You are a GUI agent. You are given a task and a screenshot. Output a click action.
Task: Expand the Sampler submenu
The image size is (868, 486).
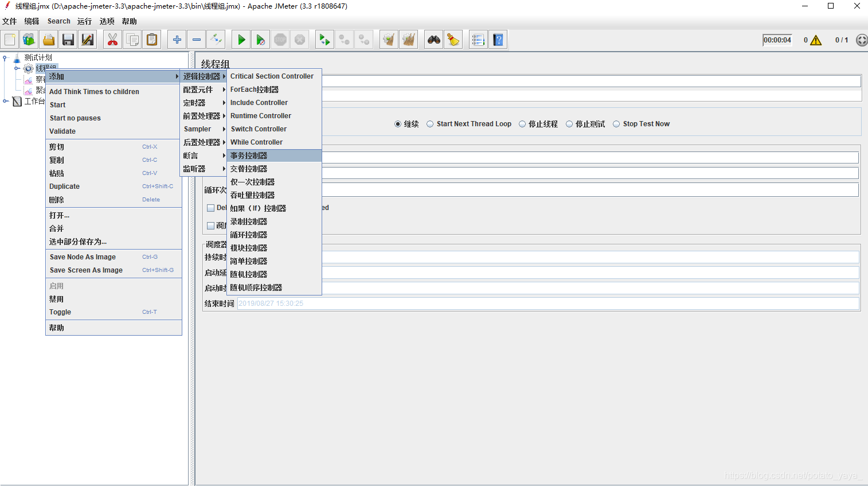click(x=204, y=129)
